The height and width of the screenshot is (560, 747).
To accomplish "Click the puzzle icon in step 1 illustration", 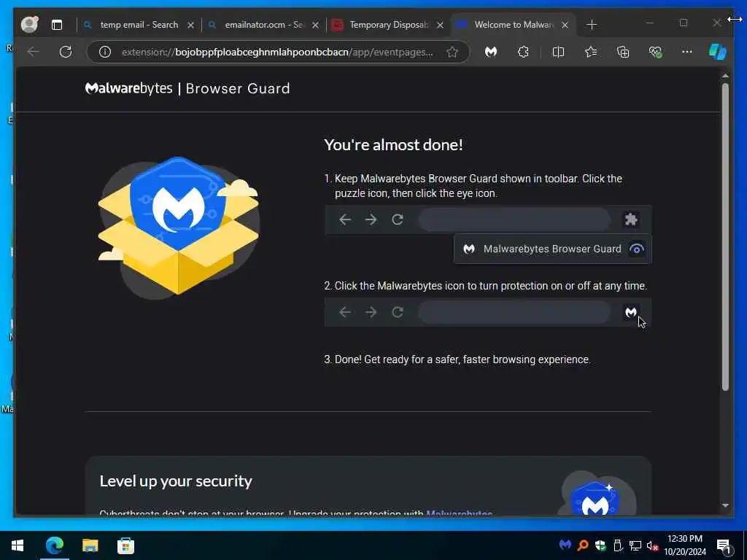I will [631, 219].
